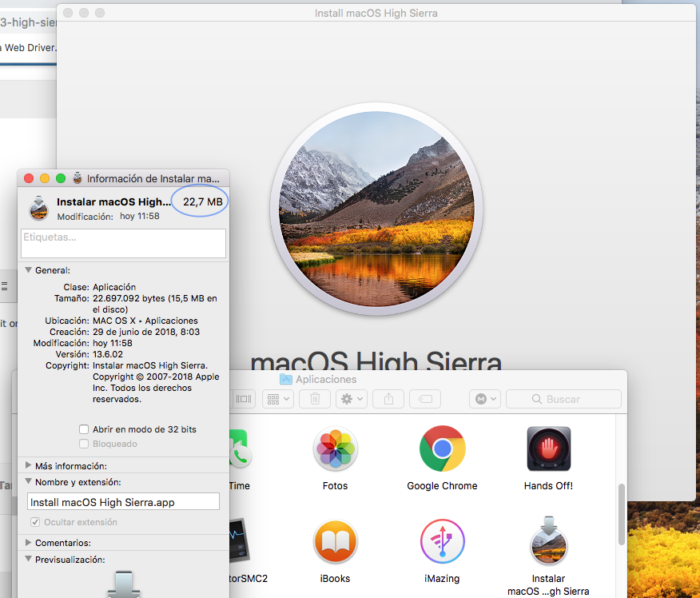Click the proxy icon in info window title bar
This screenshot has width=700, height=598.
pos(78,178)
